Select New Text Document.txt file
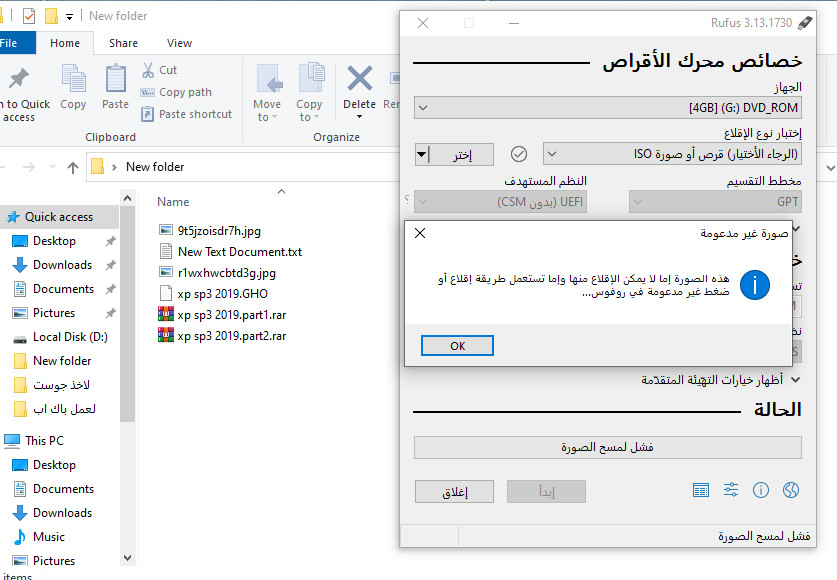Screen dimensions: 837x580 pyautogui.click(x=240, y=251)
